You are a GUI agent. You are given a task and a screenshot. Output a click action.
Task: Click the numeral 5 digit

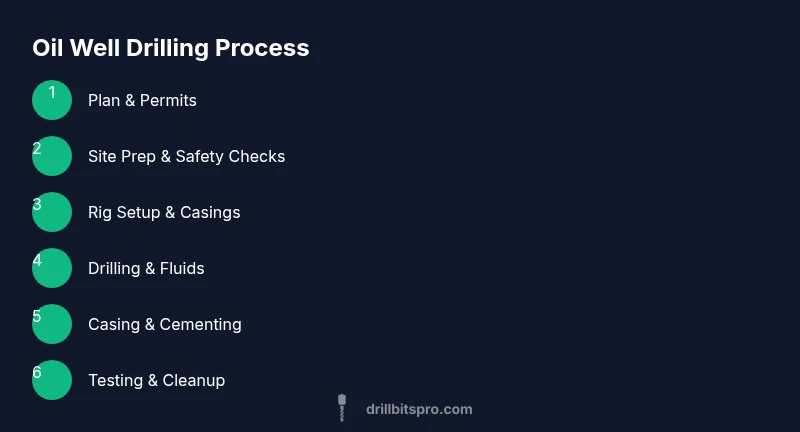tap(37, 317)
